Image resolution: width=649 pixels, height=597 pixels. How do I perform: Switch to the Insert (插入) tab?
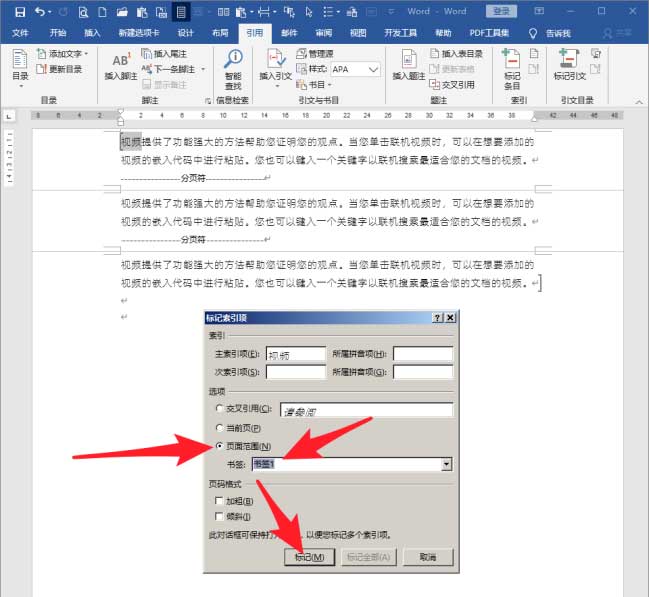pyautogui.click(x=92, y=33)
